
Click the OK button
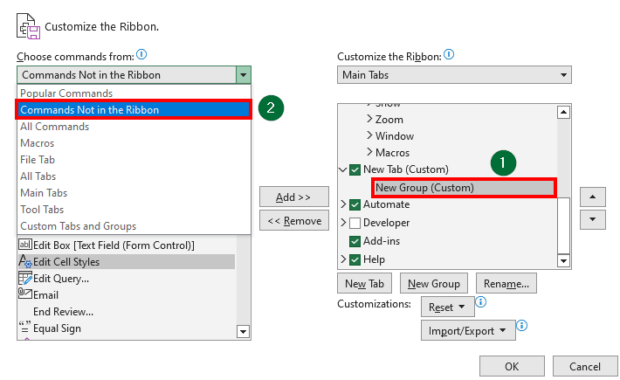tap(512, 367)
